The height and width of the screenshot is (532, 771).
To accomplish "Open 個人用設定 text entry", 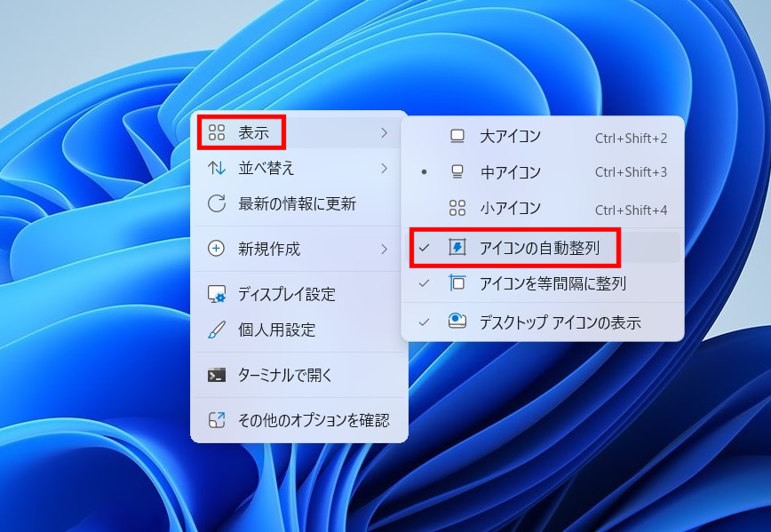I will pyautogui.click(x=276, y=330).
